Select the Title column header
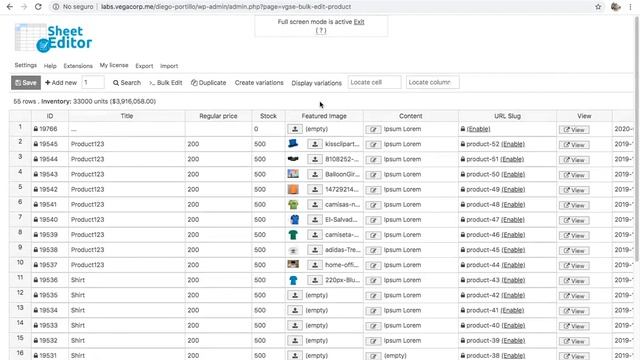 click(127, 116)
